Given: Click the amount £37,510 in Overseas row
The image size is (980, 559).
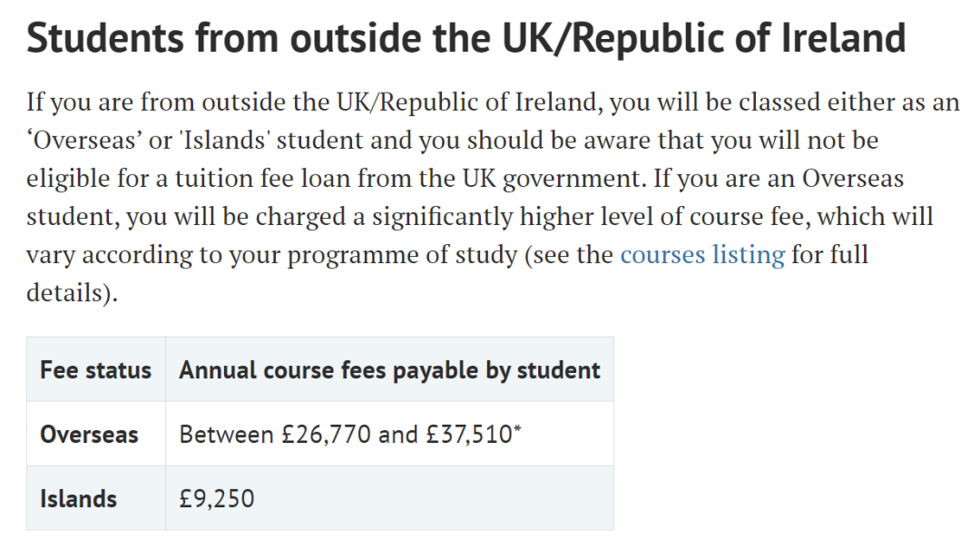Looking at the screenshot, I should coord(469,434).
